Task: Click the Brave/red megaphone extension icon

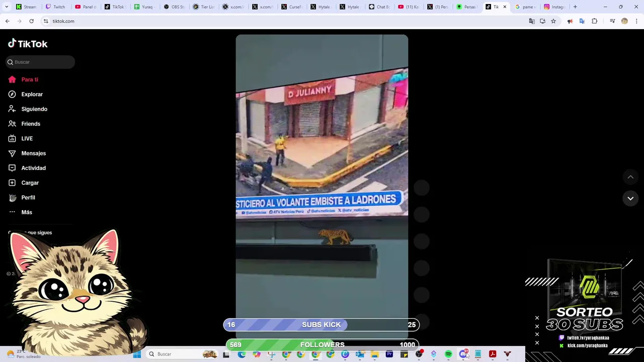Action: (570, 21)
